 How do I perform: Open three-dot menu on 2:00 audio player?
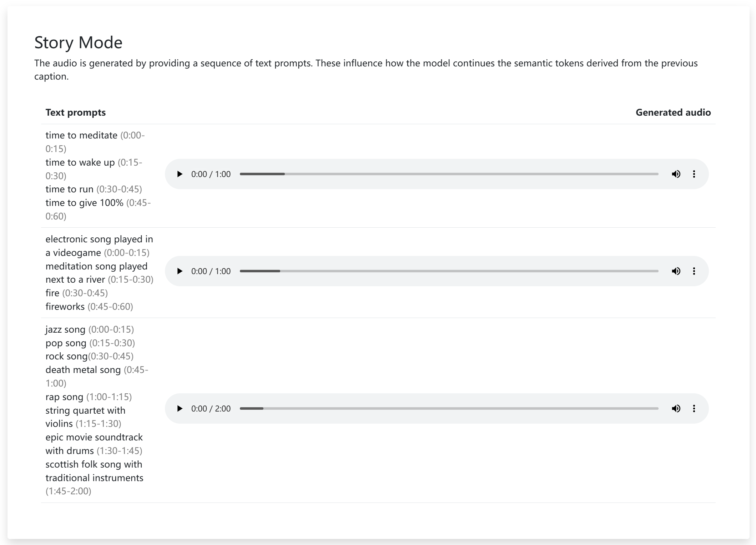(694, 409)
